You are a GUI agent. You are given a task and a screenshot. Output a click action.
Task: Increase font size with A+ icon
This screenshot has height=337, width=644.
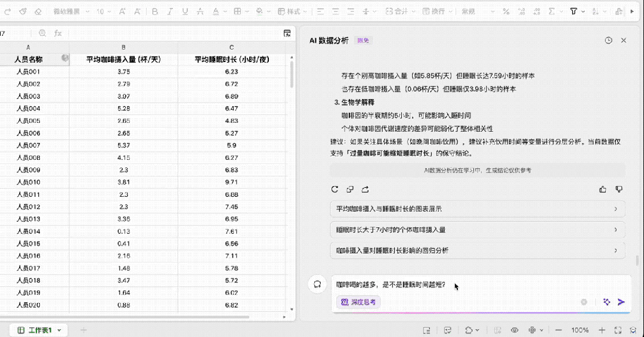pyautogui.click(x=122, y=11)
